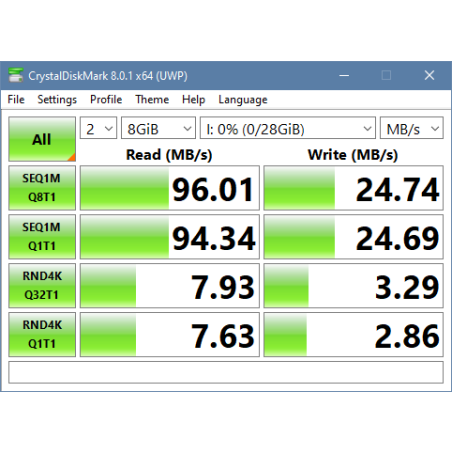
Task: Open the test count dropdown showing 2
Action: click(98, 128)
